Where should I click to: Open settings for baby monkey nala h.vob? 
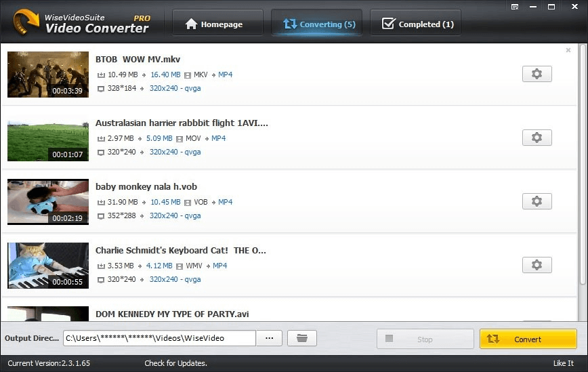coord(537,201)
